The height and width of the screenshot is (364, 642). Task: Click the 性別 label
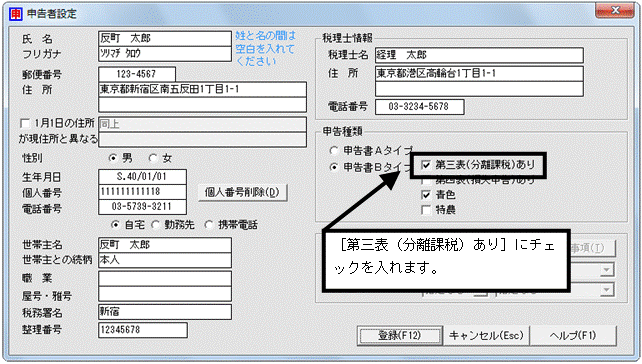click(32, 158)
